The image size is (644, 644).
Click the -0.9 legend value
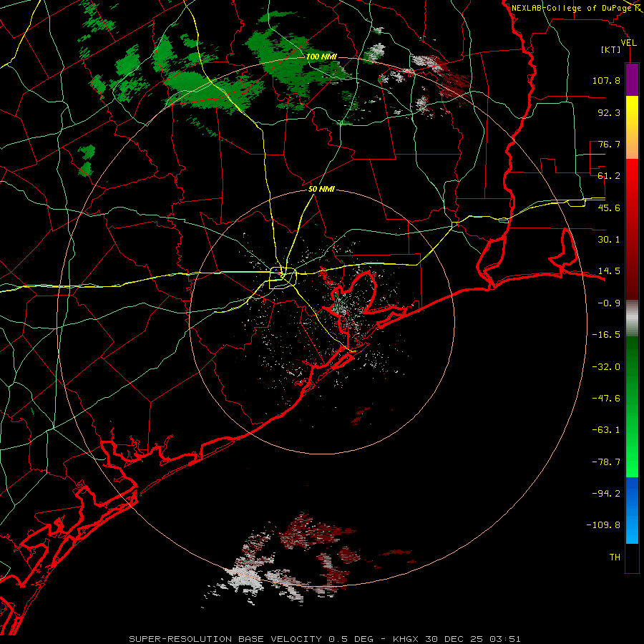pyautogui.click(x=609, y=303)
